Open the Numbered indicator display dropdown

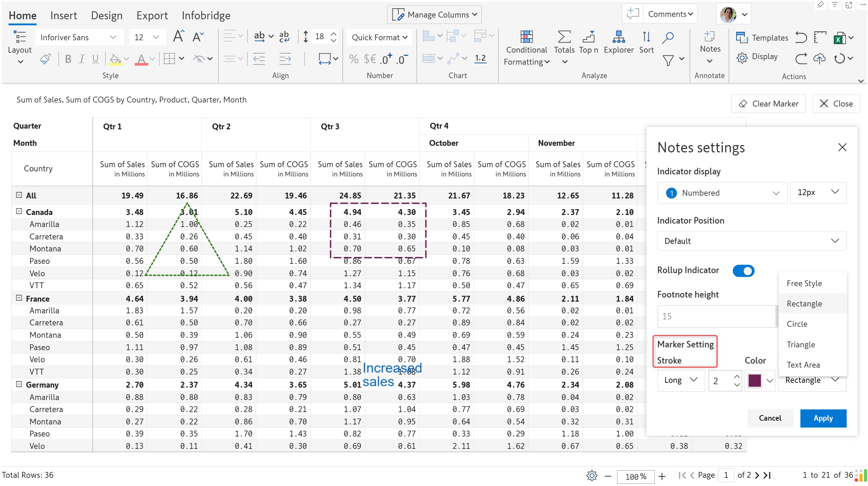tap(721, 193)
